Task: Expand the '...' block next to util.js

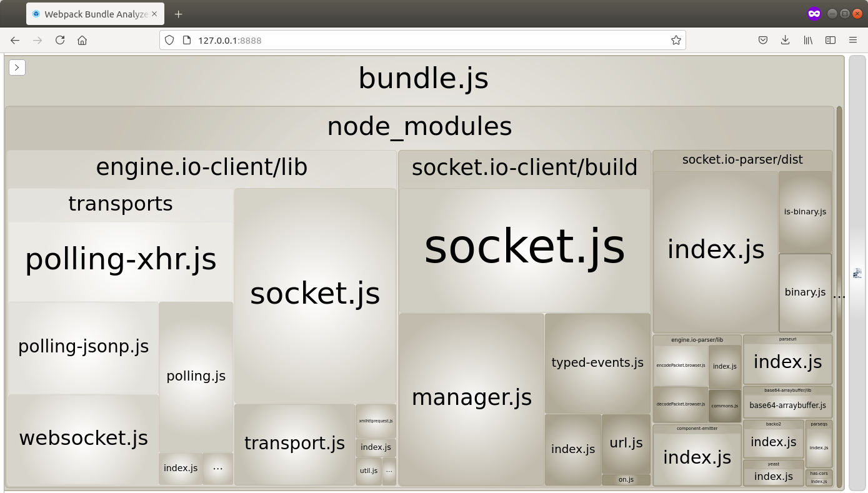Action: click(389, 471)
